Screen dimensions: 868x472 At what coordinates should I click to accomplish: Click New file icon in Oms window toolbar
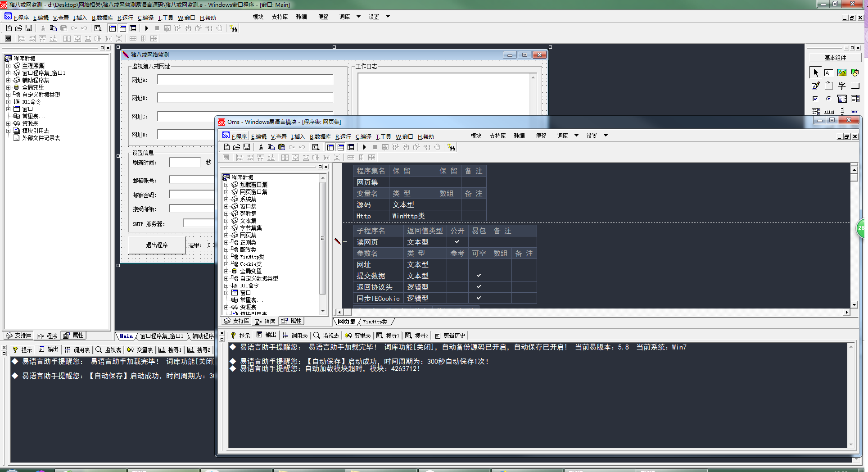(227, 147)
